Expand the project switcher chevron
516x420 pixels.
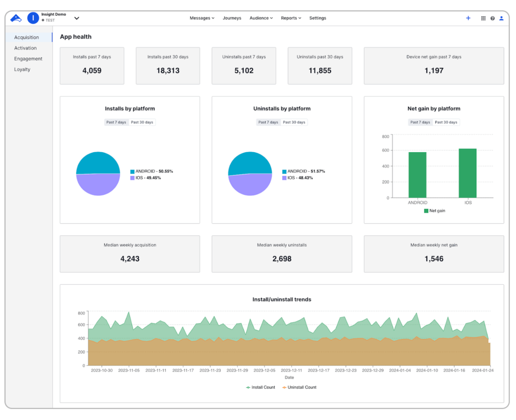(x=77, y=18)
